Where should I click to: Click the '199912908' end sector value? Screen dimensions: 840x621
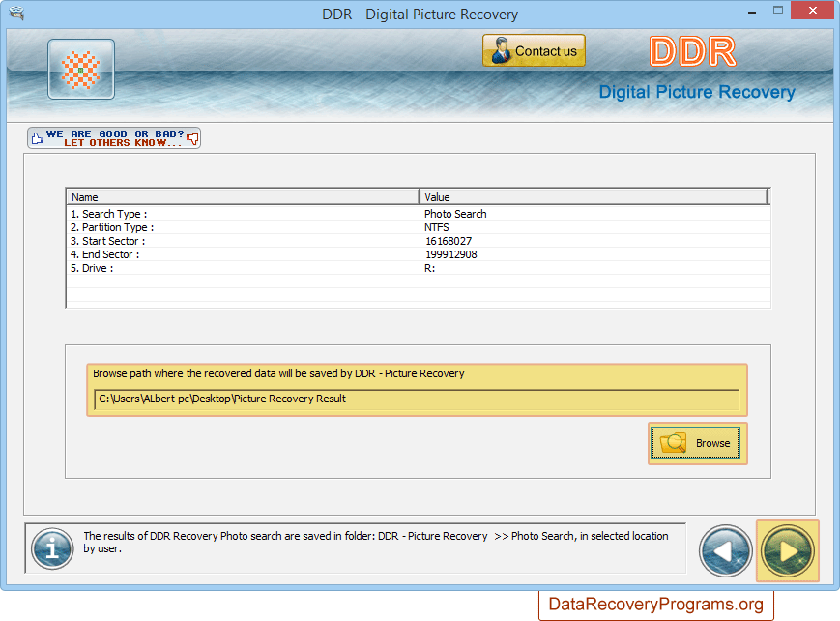click(x=451, y=254)
